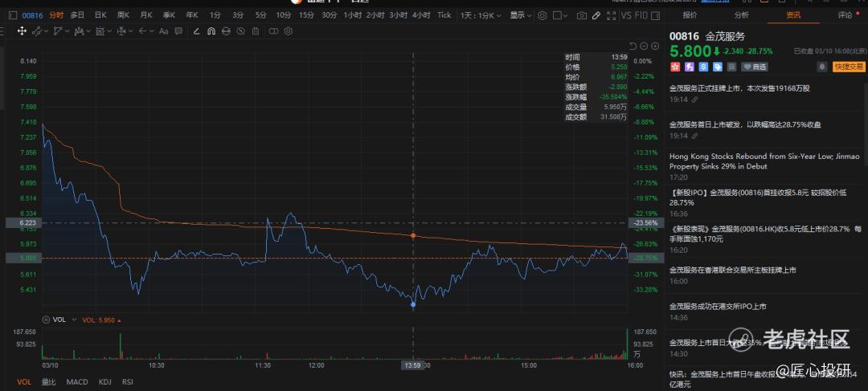Select the crosshair move cursor tool
Screen dimensions: 868x391
[x=22, y=31]
